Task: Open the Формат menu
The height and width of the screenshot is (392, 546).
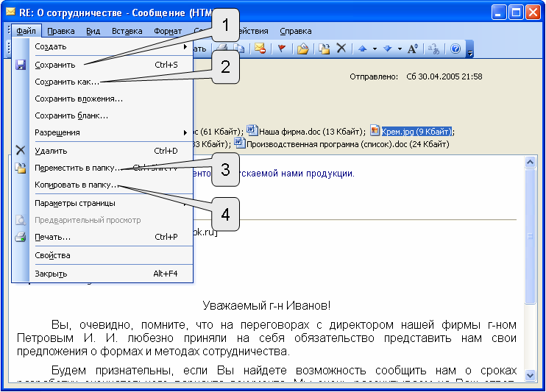Action: coord(168,31)
